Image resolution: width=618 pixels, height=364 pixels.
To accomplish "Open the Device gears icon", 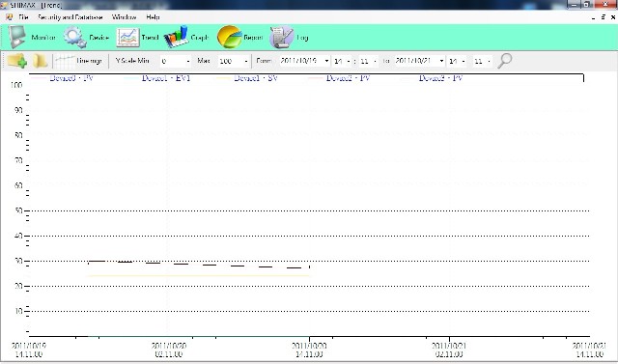I will (74, 37).
